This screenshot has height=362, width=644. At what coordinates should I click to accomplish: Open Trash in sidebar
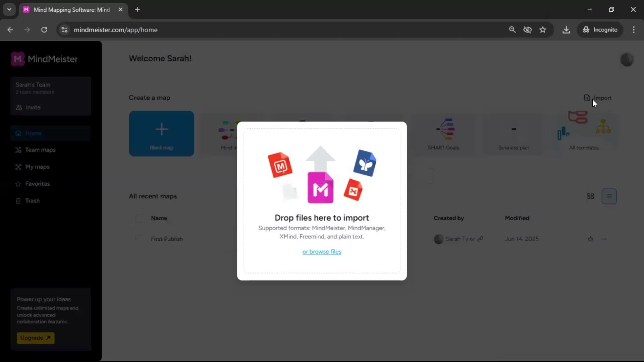tap(28, 201)
